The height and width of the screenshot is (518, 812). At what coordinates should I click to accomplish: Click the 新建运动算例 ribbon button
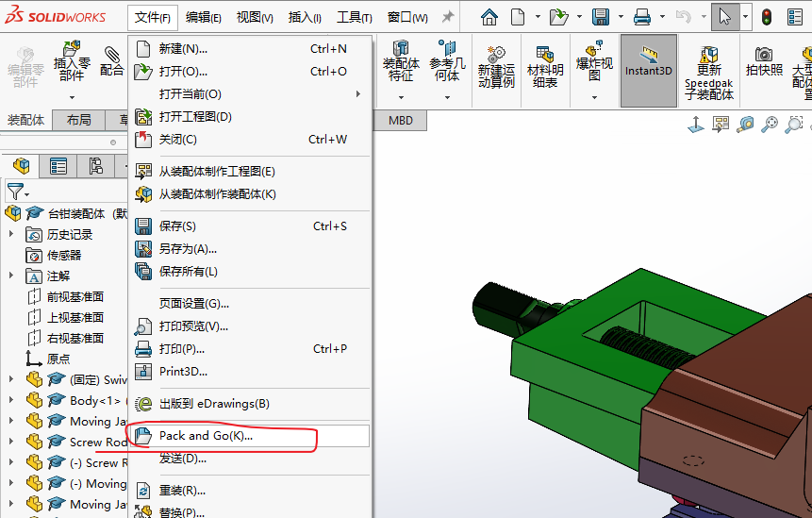(x=496, y=67)
